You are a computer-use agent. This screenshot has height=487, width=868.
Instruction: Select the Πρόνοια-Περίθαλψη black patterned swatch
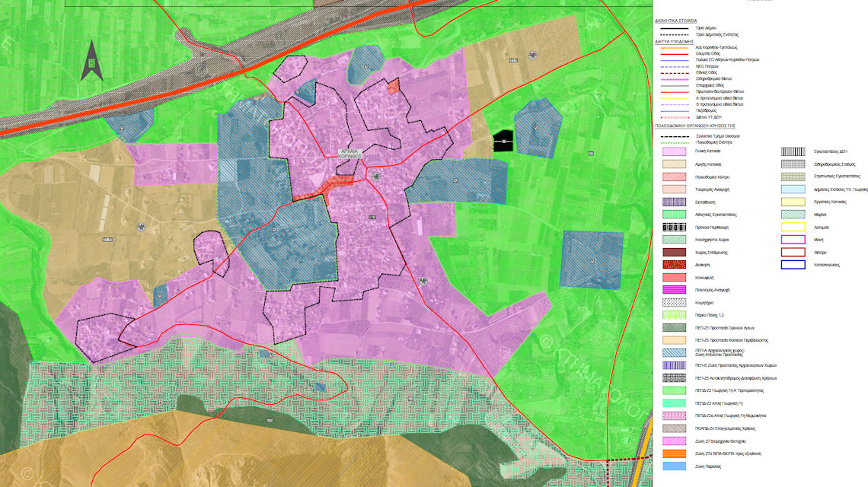pos(675,228)
